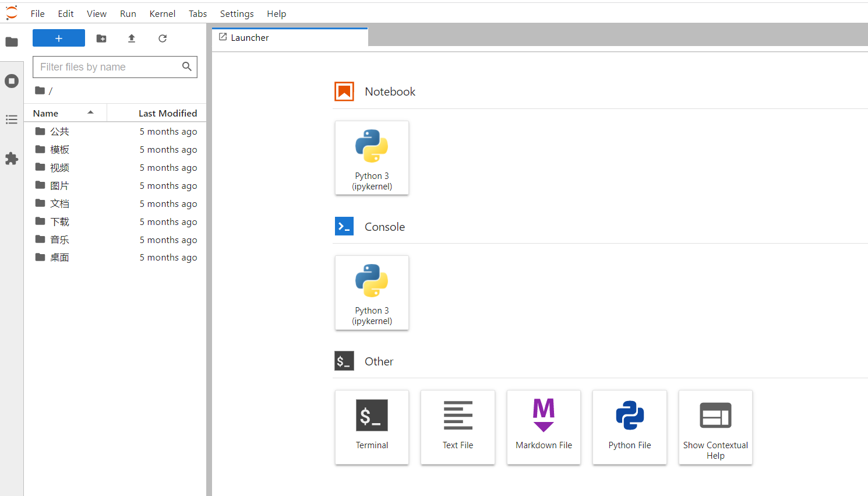Select the 公共 folder
This screenshot has width=868, height=496.
tap(115, 132)
